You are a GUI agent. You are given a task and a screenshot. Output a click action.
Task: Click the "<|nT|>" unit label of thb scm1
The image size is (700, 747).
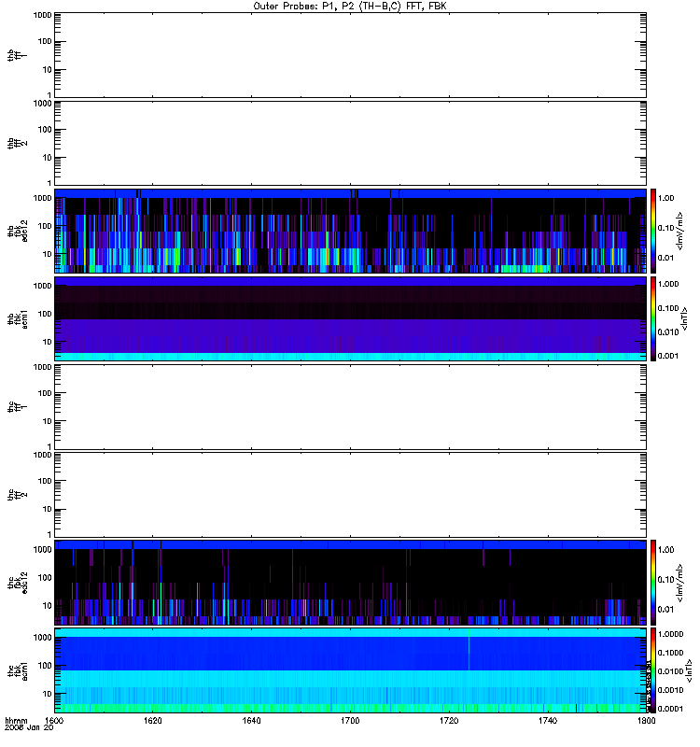pyautogui.click(x=684, y=319)
